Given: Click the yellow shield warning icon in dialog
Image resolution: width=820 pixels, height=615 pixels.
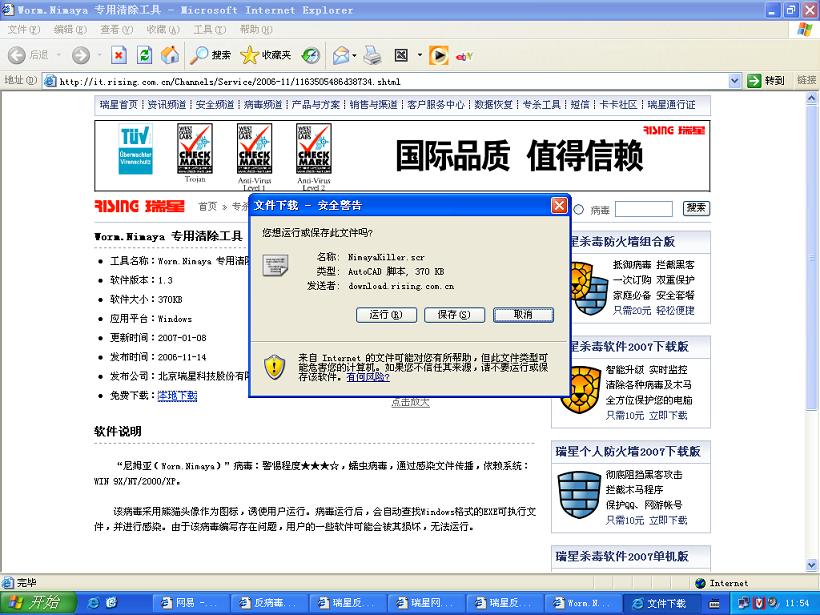Looking at the screenshot, I should tap(274, 366).
